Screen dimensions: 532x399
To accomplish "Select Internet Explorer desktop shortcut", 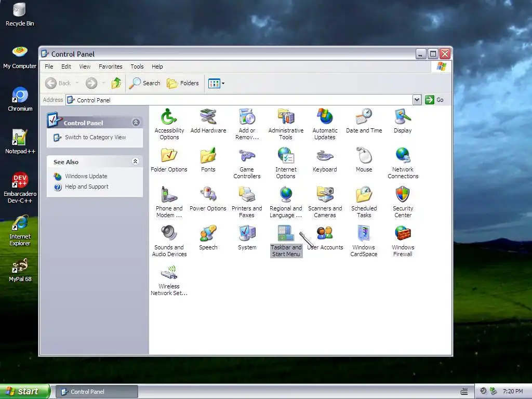I will 20,230.
